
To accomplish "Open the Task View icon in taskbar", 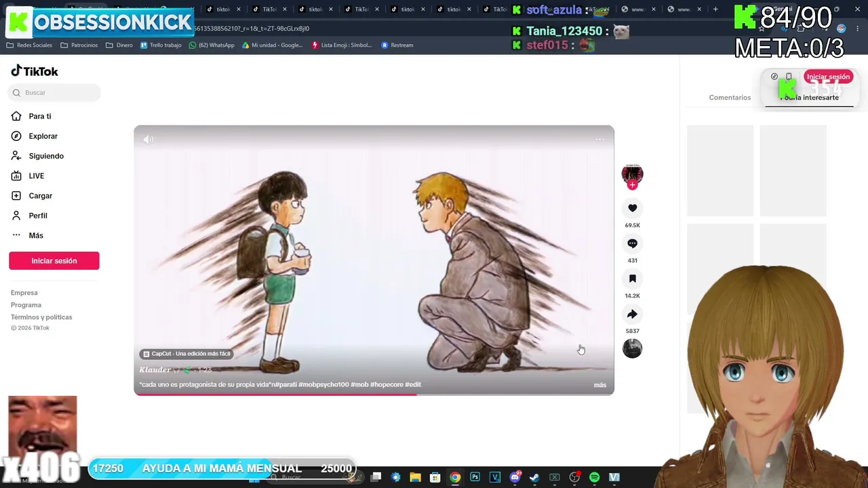I will [x=376, y=477].
